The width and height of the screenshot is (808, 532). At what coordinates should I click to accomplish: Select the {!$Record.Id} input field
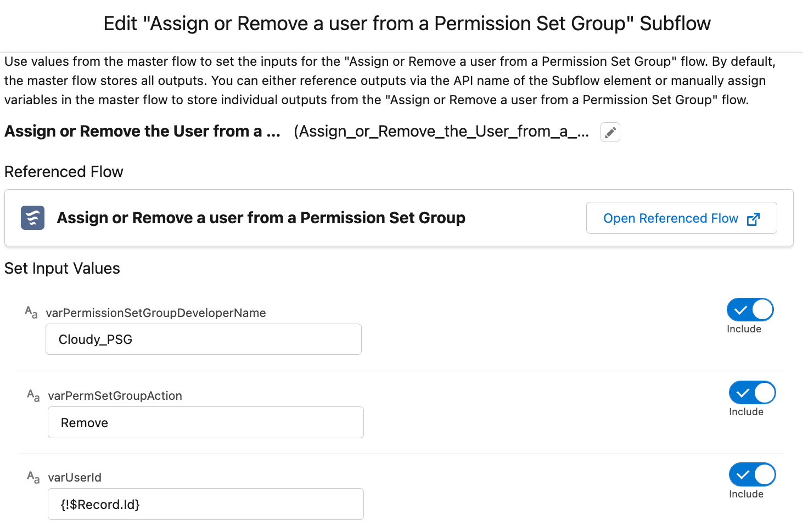click(x=205, y=504)
